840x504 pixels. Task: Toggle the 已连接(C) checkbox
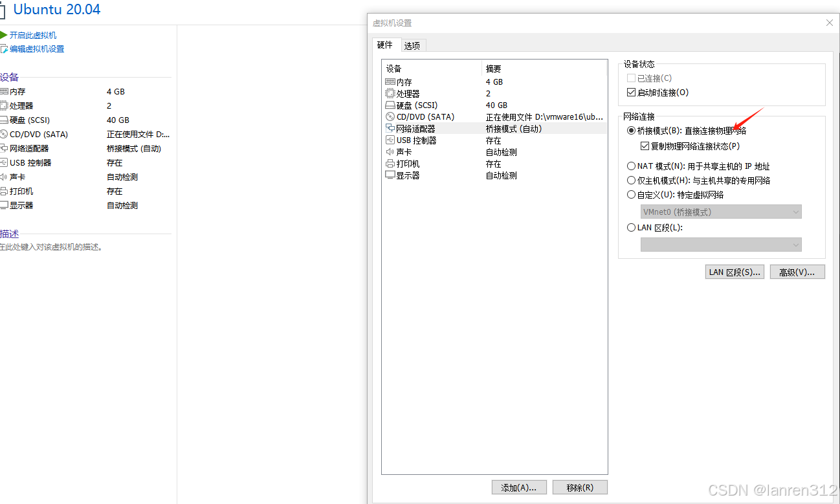coord(632,78)
